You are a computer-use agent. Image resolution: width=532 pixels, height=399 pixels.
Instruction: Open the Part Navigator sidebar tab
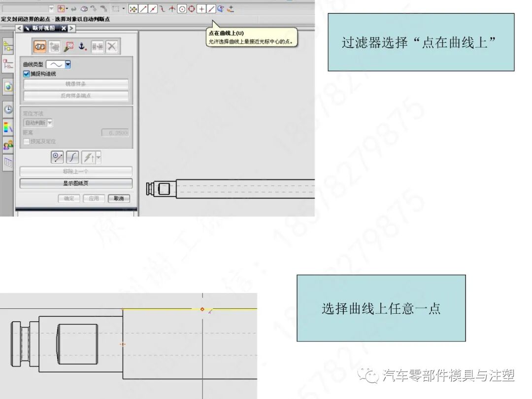(x=8, y=64)
